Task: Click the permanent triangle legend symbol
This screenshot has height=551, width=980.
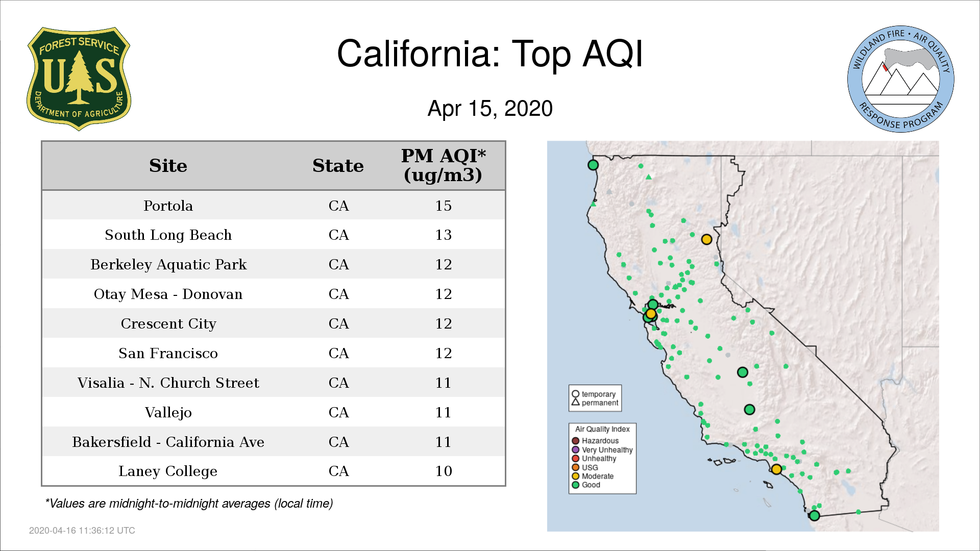Action: tap(575, 402)
